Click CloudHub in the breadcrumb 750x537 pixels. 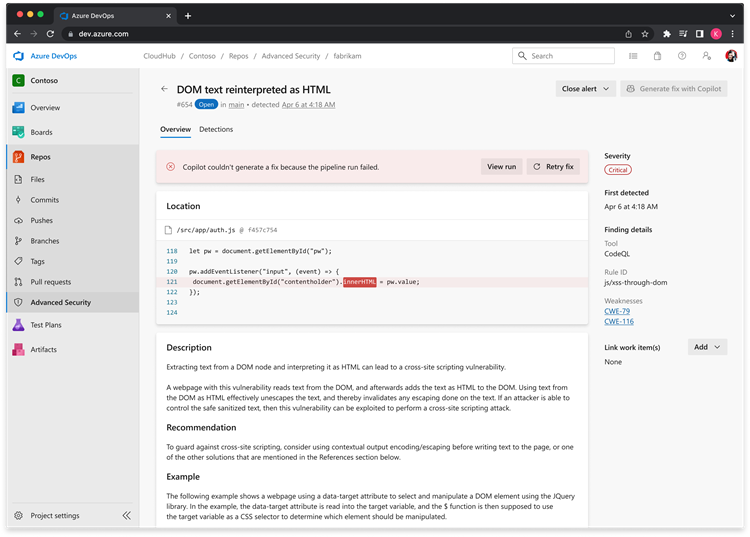[159, 56]
